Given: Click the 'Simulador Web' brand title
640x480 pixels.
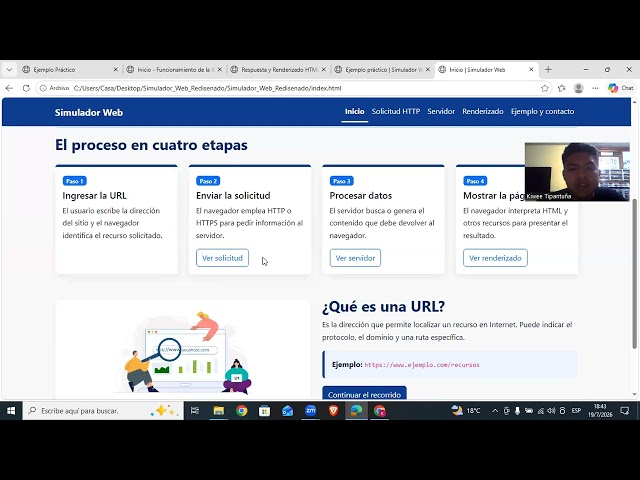Looking at the screenshot, I should click(x=89, y=113).
